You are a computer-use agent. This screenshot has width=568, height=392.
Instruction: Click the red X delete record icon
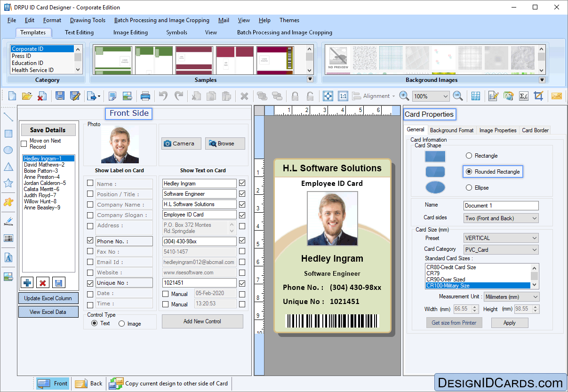43,283
